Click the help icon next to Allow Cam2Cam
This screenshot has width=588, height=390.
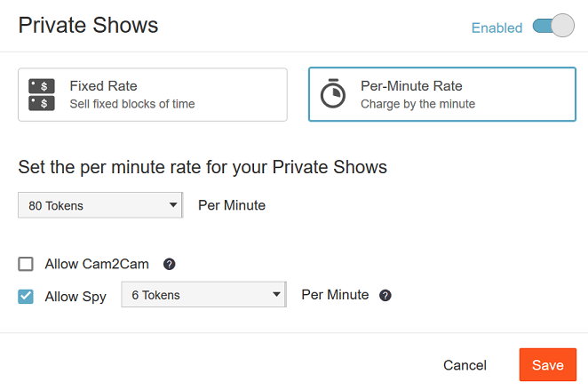pos(169,264)
